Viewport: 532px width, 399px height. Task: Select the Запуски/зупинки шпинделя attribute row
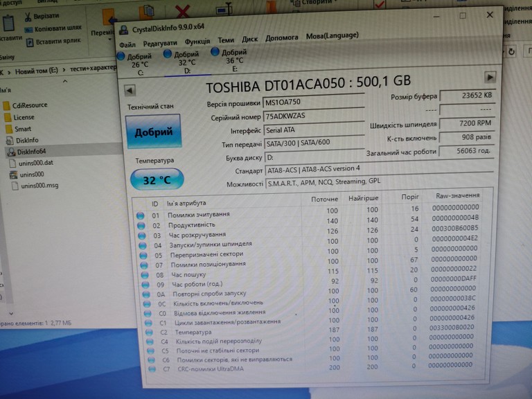[x=310, y=242]
